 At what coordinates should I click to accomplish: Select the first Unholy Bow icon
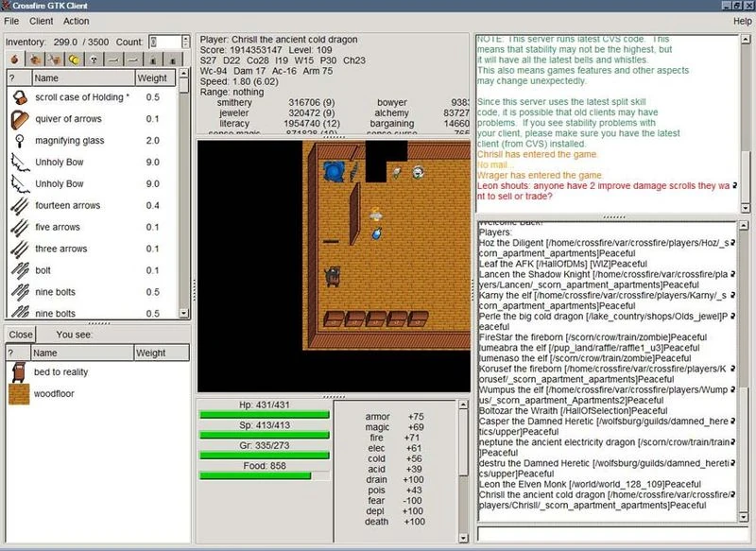pos(19,162)
